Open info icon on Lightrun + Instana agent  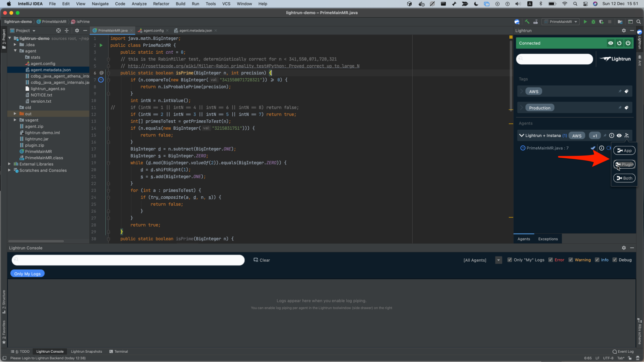pos(611,135)
